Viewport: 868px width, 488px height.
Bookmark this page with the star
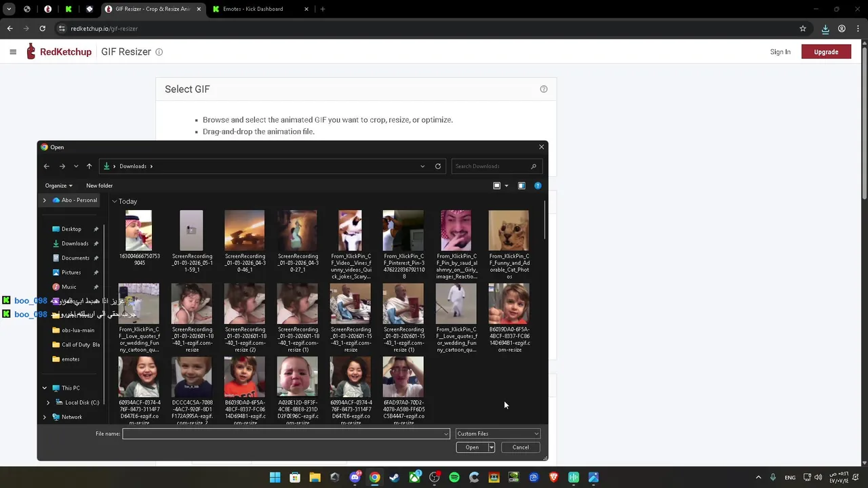[803, 28]
